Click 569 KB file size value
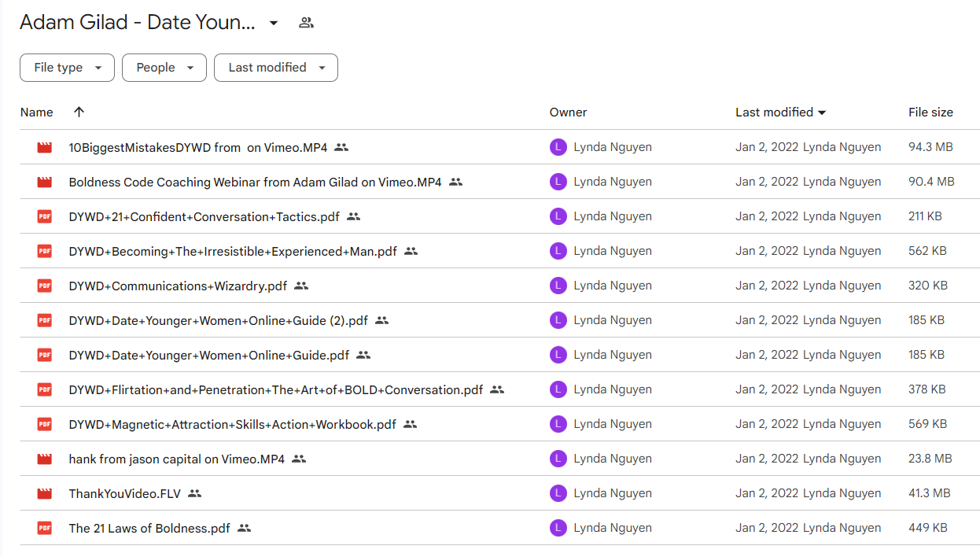 click(x=927, y=424)
